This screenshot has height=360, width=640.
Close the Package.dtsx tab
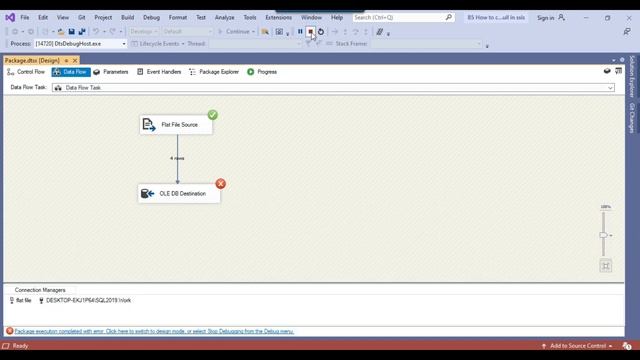tap(75, 60)
